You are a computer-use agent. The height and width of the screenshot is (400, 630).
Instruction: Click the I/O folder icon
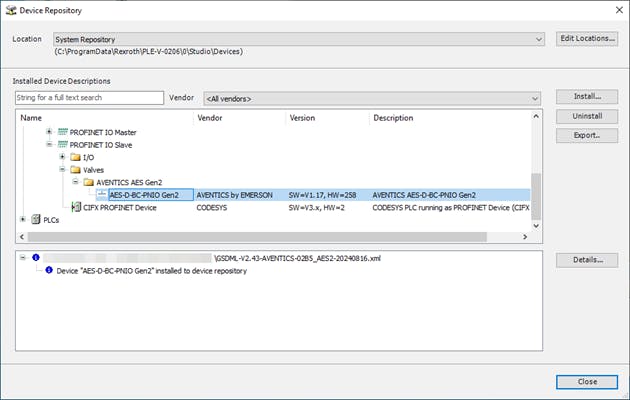coord(75,157)
